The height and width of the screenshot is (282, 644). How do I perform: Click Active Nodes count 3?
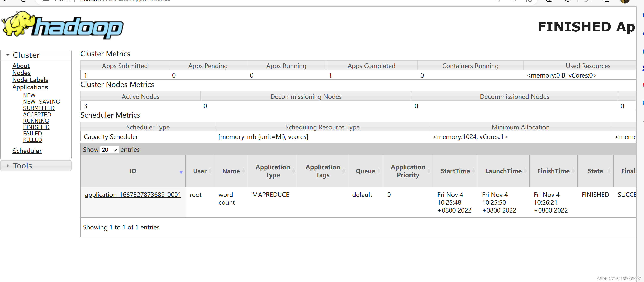(85, 106)
